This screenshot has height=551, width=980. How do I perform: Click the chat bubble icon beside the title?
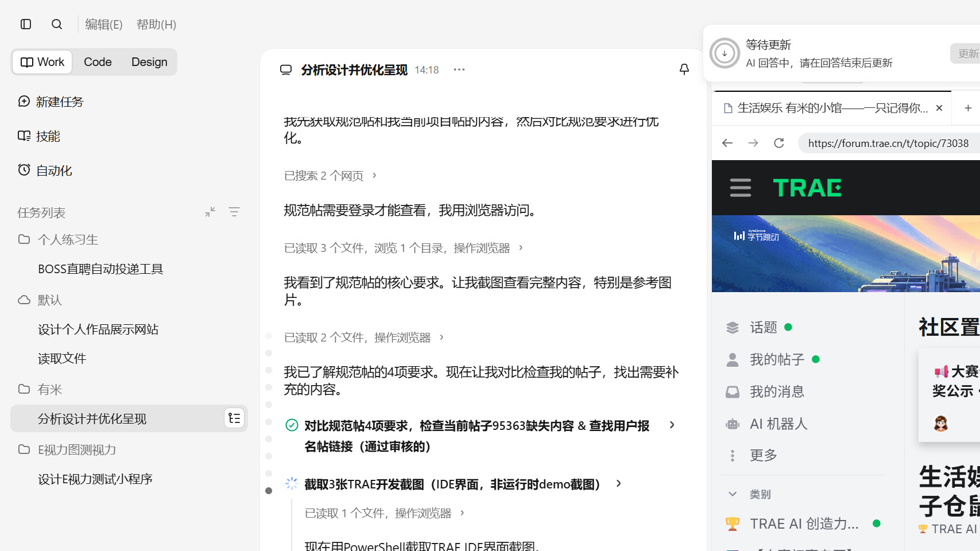coord(286,70)
